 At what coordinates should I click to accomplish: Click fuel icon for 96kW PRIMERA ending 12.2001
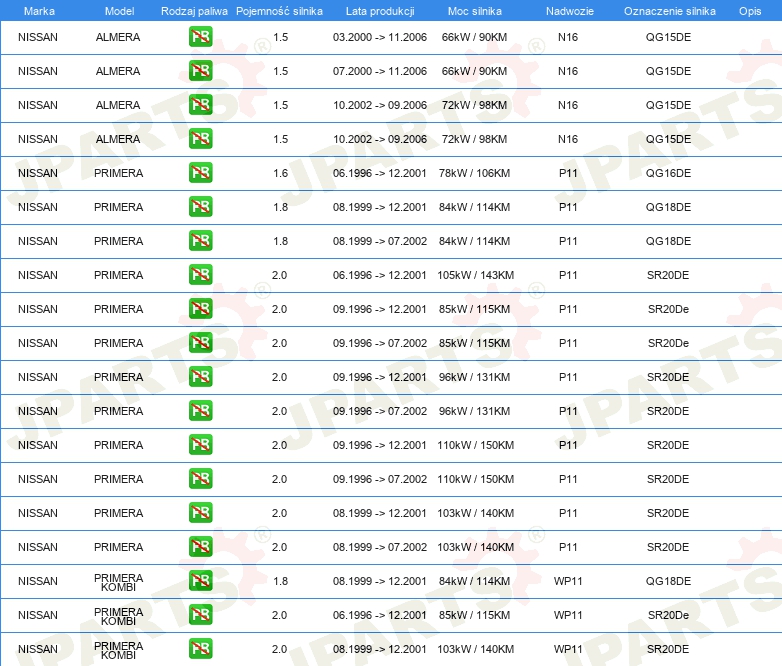pos(200,376)
